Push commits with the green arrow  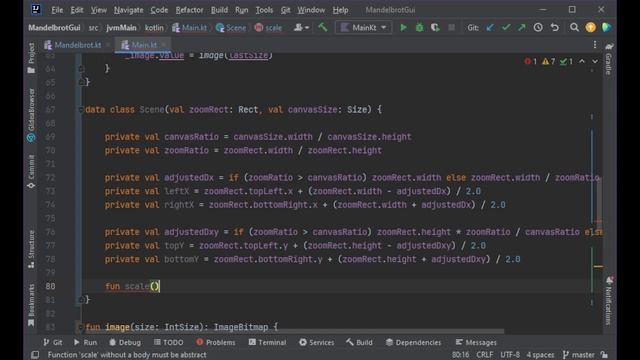click(522, 27)
